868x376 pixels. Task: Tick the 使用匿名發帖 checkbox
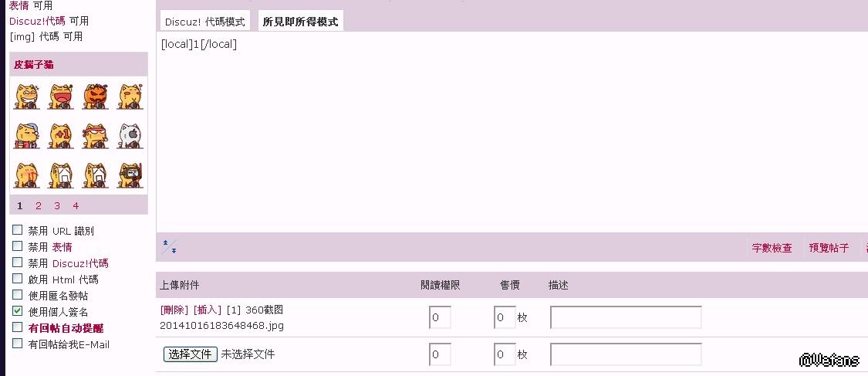tap(18, 295)
